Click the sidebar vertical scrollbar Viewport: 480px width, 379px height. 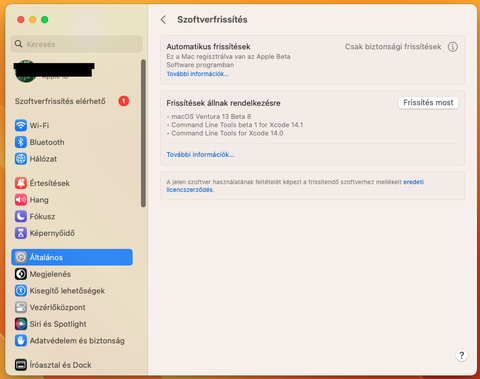143,133
